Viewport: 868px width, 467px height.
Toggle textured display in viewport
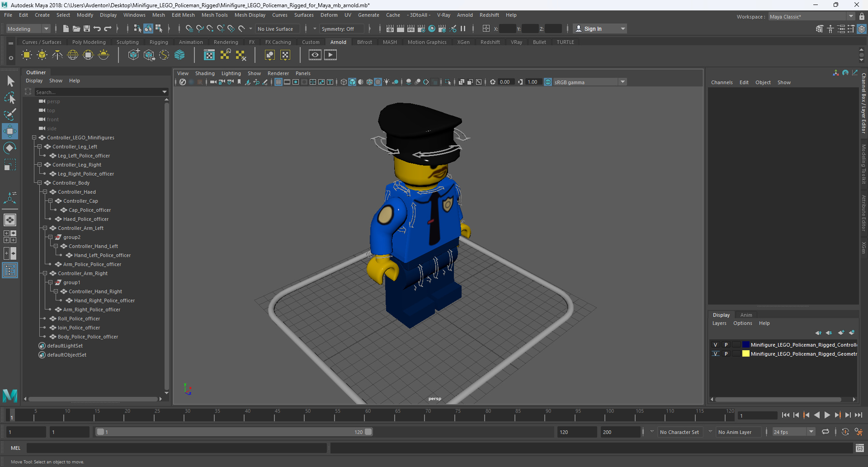(x=378, y=82)
